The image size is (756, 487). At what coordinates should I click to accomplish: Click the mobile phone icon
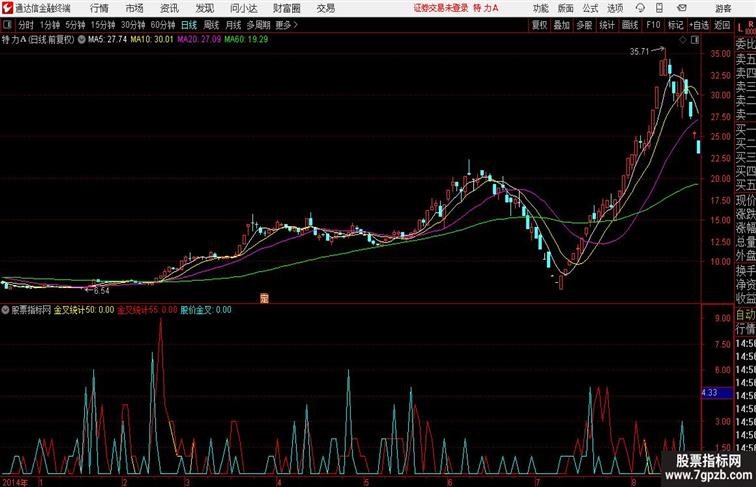pos(660,8)
